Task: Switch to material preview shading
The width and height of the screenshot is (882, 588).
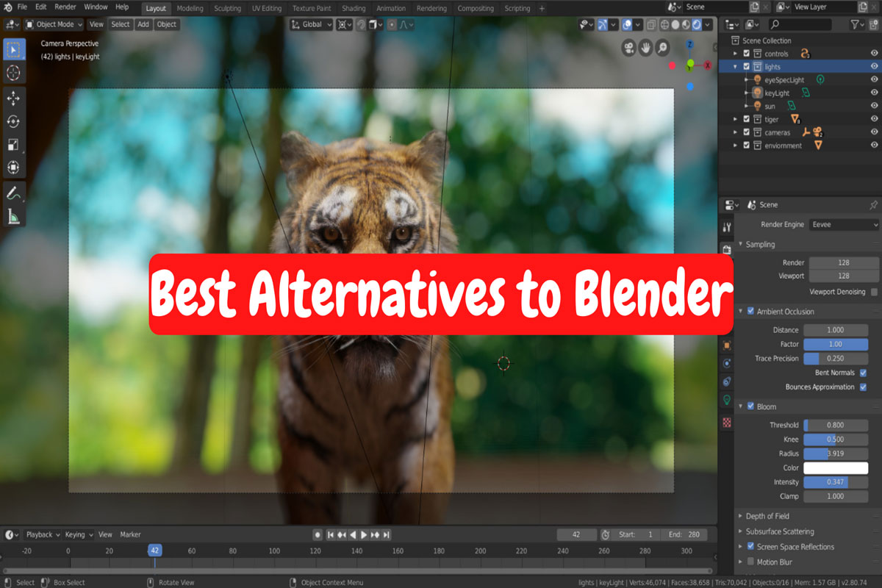Action: pos(686,24)
